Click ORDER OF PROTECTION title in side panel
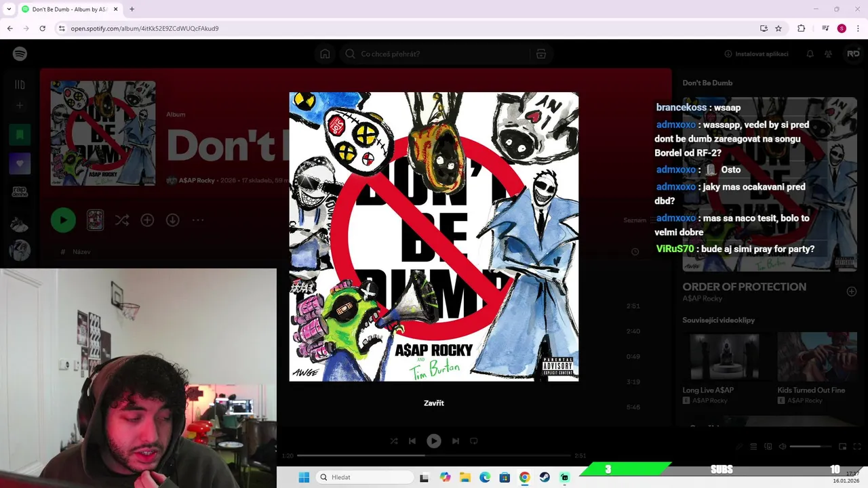Image resolution: width=868 pixels, height=488 pixels. (745, 287)
